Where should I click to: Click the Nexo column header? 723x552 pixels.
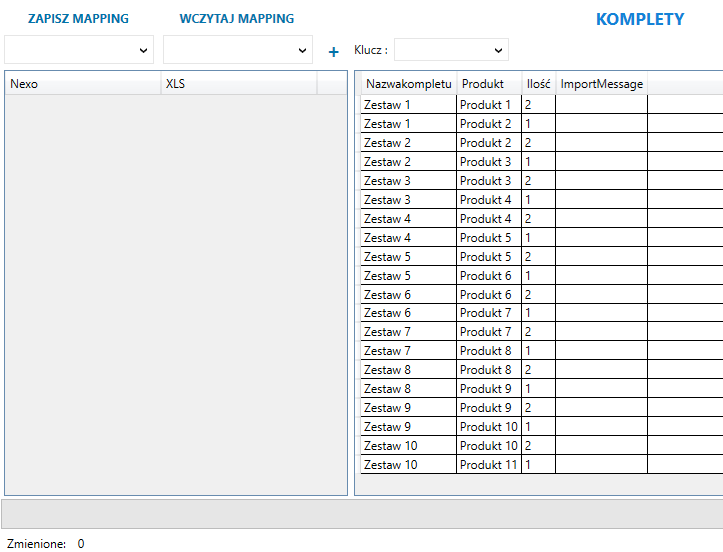pyautogui.click(x=82, y=84)
